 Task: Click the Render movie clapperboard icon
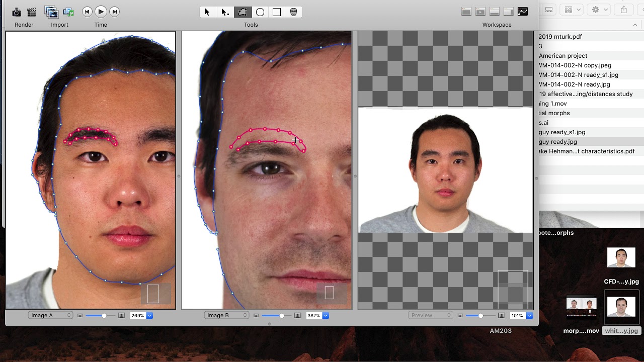pos(32,12)
